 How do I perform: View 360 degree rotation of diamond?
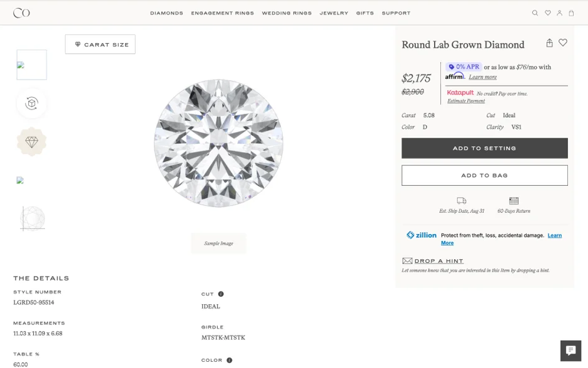31,103
